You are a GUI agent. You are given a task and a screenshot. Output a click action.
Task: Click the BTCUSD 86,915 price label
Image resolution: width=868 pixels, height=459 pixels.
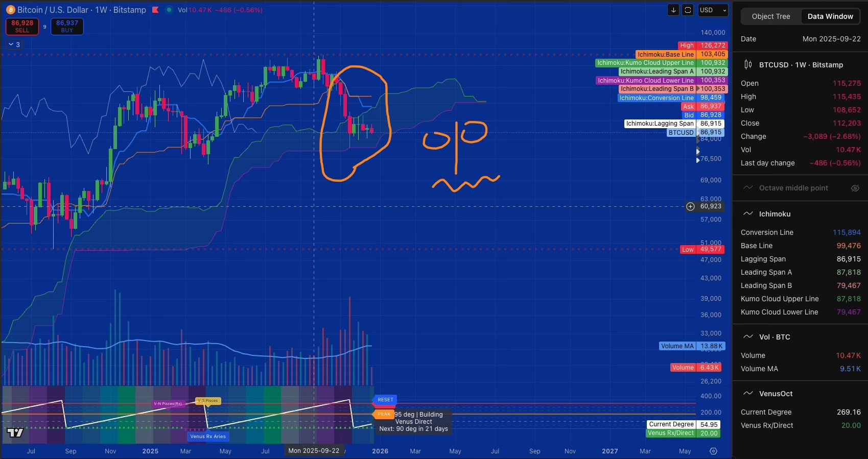coord(695,133)
